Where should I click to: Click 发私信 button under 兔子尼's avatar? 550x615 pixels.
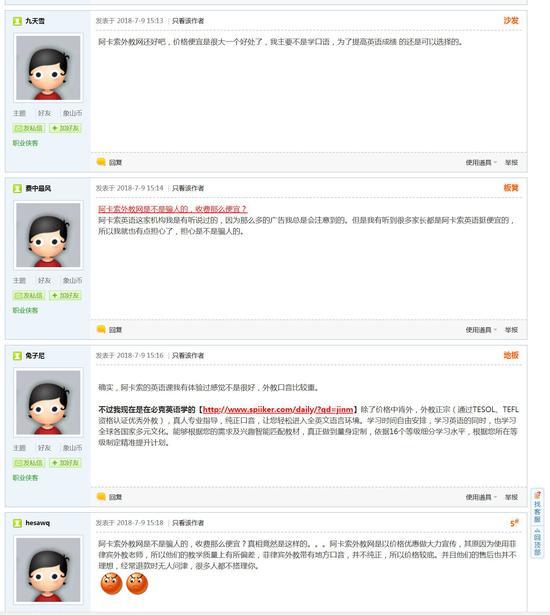[x=29, y=463]
